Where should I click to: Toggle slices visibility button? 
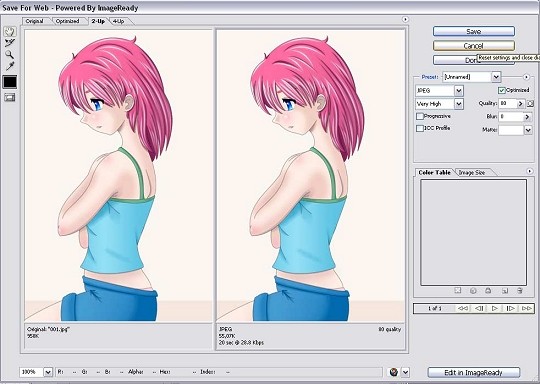point(10,97)
